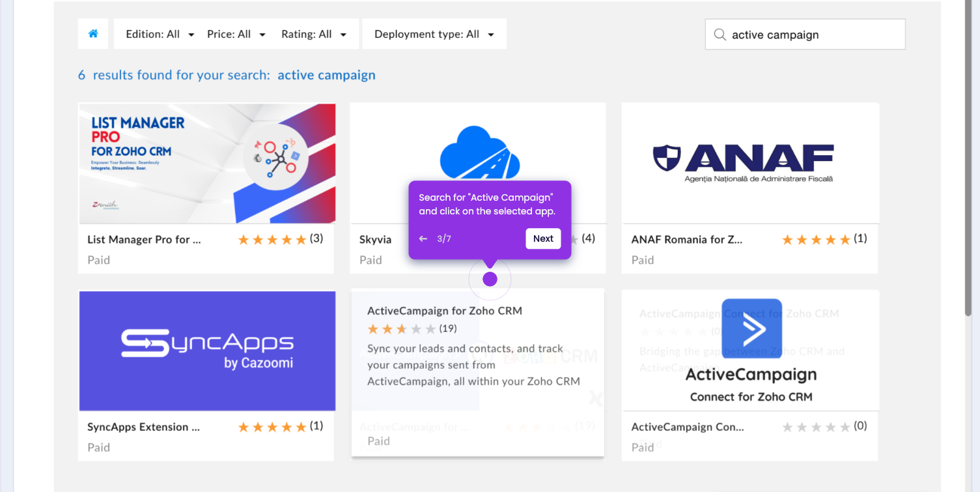
Task: Click the ANAF Romania for Z... title
Action: 687,239
